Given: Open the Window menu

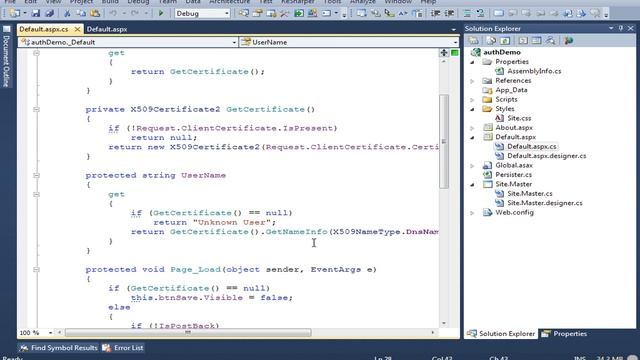Looking at the screenshot, I should pyautogui.click(x=398, y=2).
